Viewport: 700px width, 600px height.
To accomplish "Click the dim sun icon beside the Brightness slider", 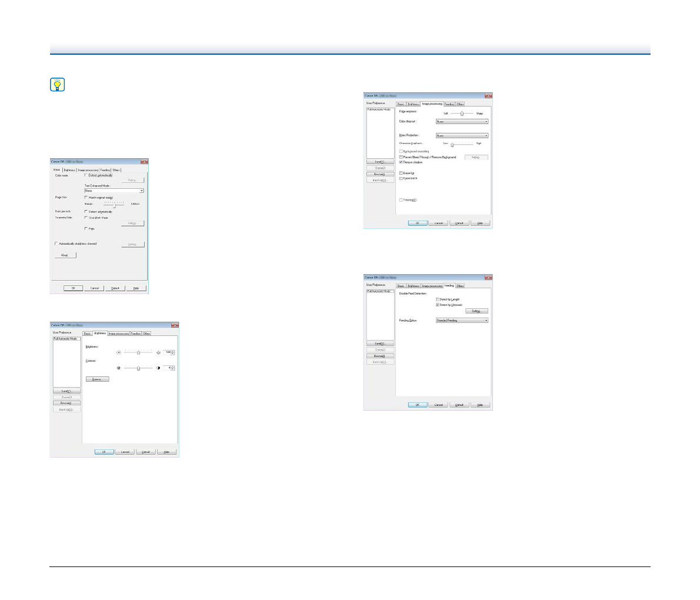I will tap(119, 352).
